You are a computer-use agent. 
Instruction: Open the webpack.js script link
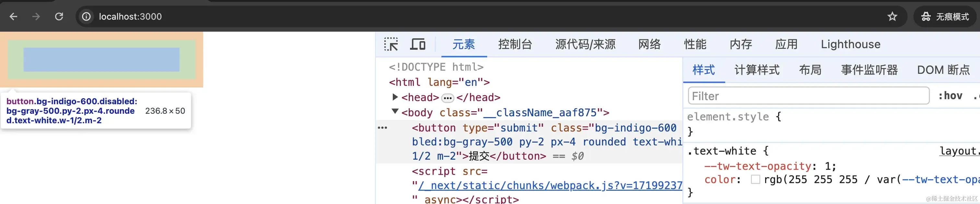550,186
